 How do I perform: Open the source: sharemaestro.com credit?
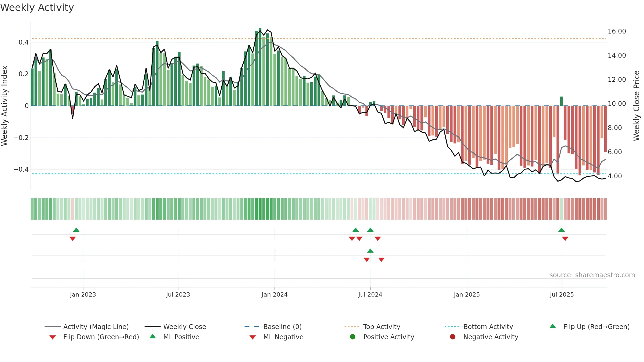click(x=592, y=275)
